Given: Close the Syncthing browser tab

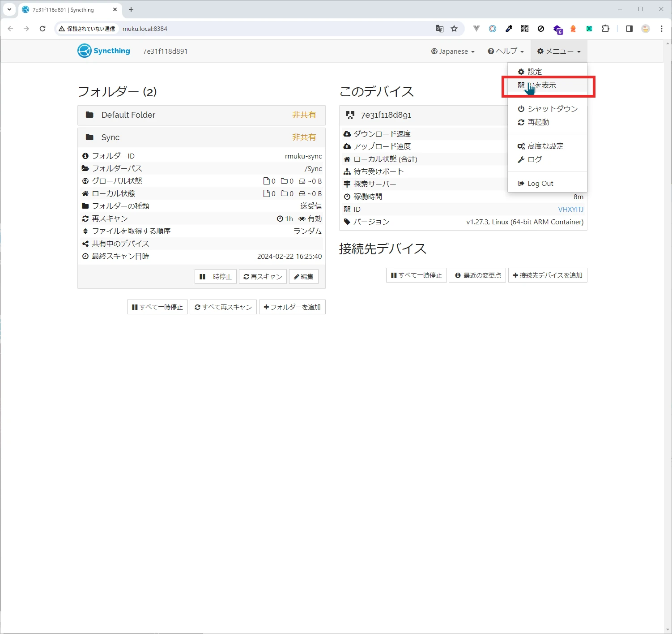Looking at the screenshot, I should click(115, 9).
